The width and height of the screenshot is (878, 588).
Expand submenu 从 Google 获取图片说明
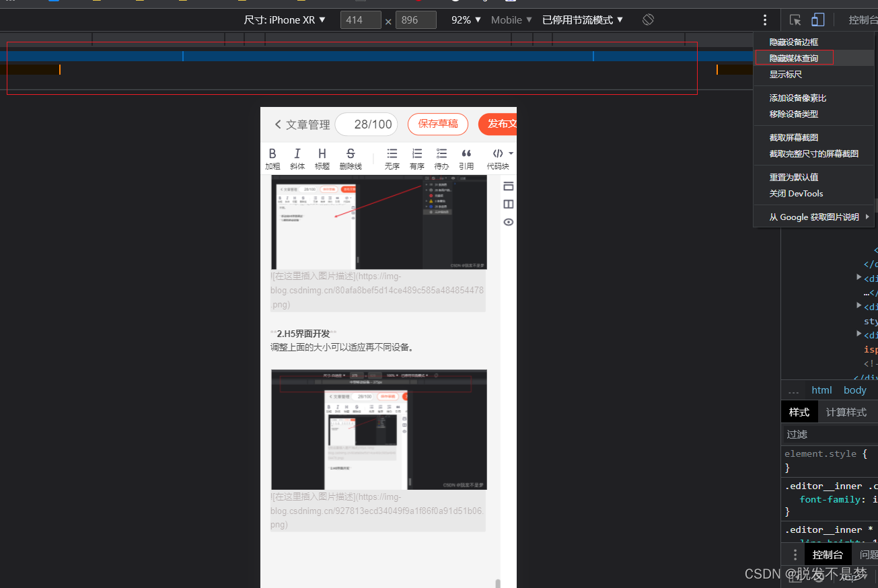[x=813, y=217]
